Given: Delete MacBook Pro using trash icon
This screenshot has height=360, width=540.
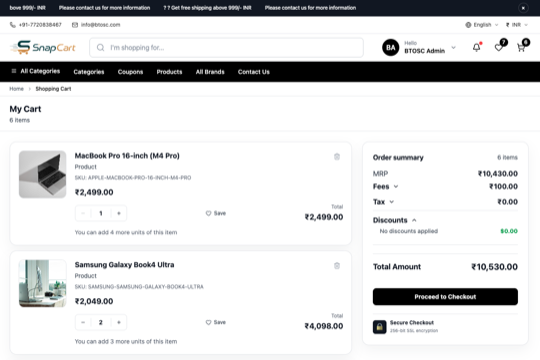Looking at the screenshot, I should (337, 157).
